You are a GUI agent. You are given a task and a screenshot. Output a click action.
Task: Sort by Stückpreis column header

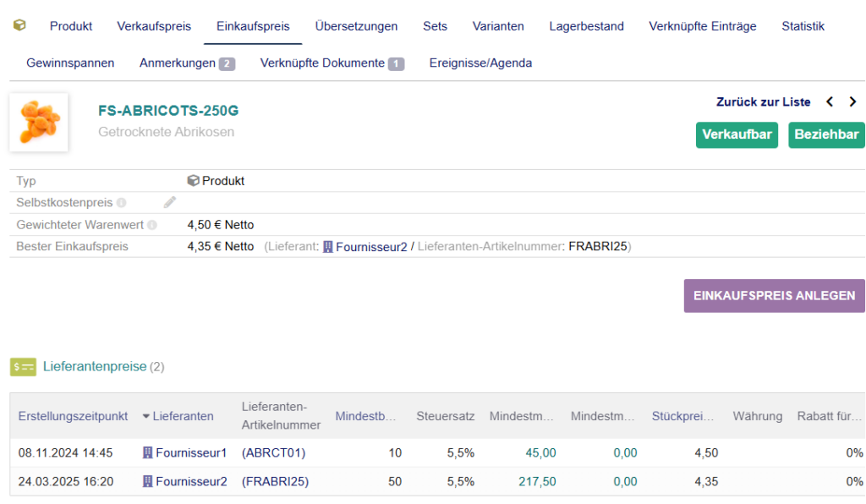683,416
